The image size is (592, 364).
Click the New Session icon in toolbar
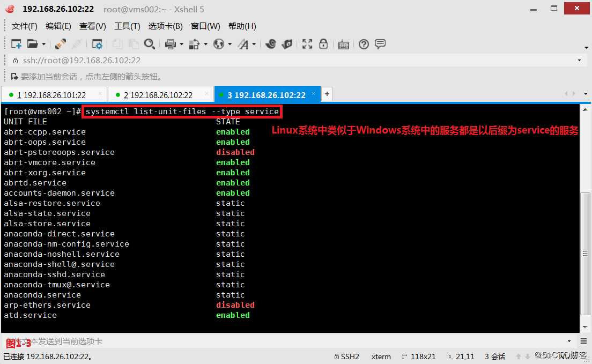(16, 44)
